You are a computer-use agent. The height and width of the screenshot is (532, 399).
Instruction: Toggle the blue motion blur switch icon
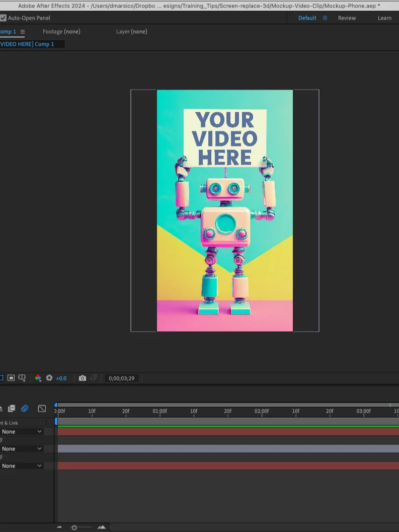pyautogui.click(x=25, y=409)
